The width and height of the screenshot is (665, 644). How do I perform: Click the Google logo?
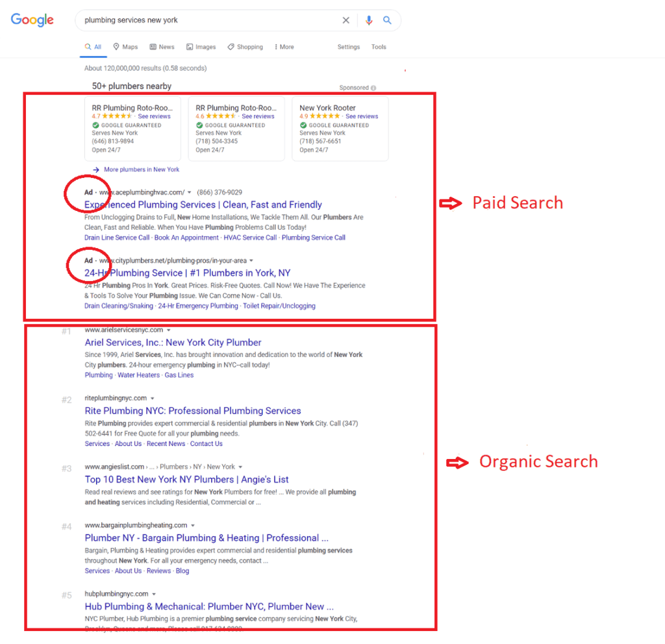tap(32, 20)
